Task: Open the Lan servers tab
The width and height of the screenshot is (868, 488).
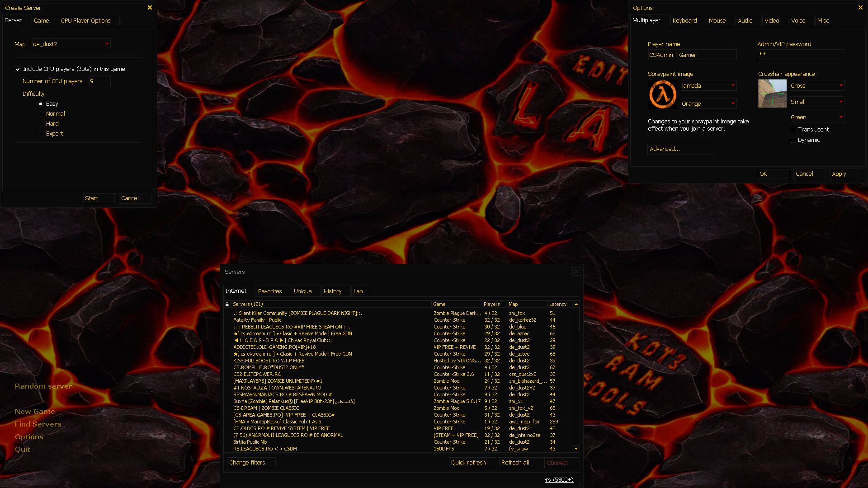Action: tap(361, 291)
